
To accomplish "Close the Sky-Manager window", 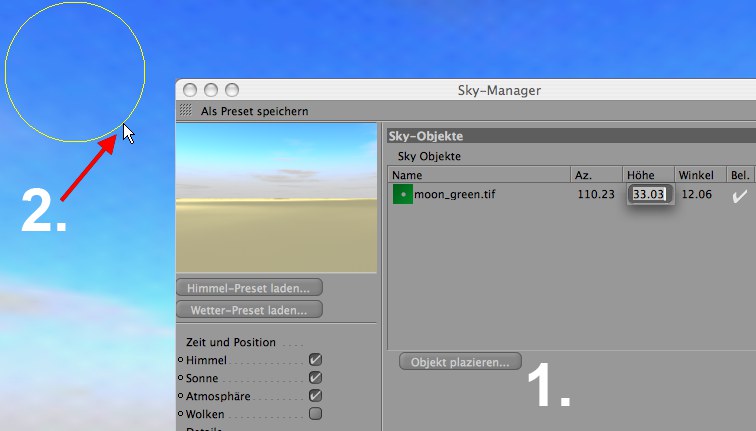I will [190, 90].
